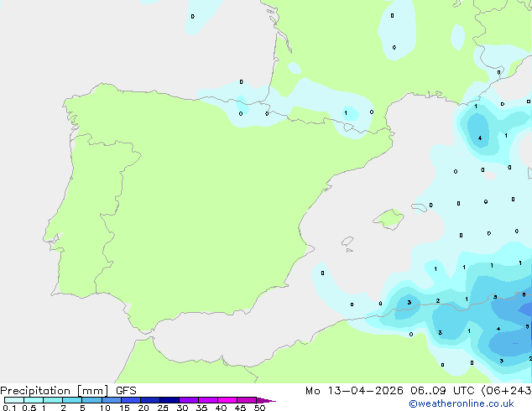Click the 20 mm legend color swatch
532x411 pixels.
click(150, 400)
